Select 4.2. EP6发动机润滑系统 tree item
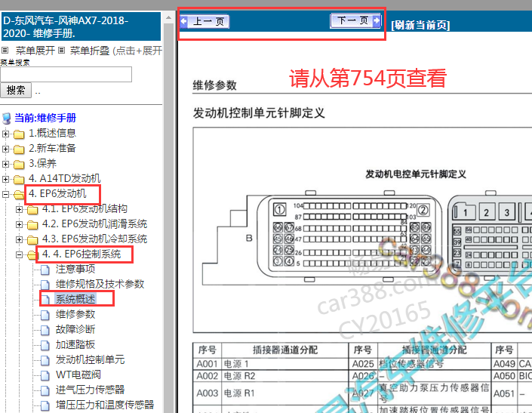The height and width of the screenshot is (413, 532). coord(94,224)
